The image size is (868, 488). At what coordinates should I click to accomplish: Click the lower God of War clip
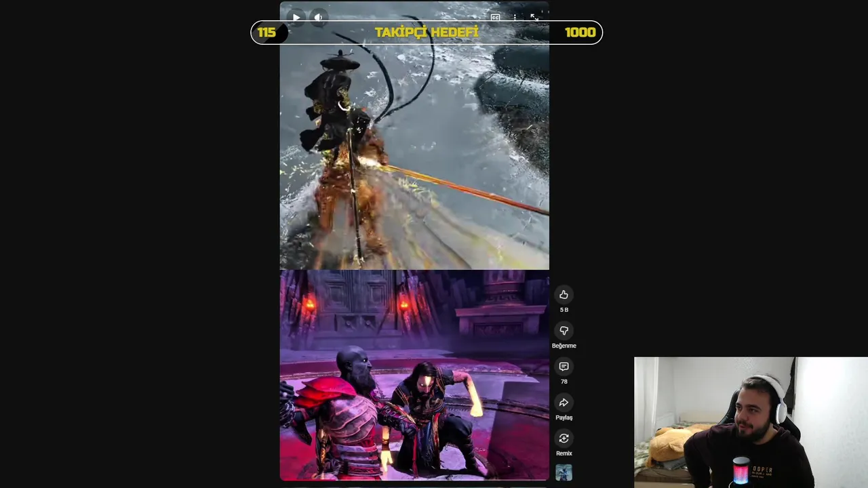point(414,375)
